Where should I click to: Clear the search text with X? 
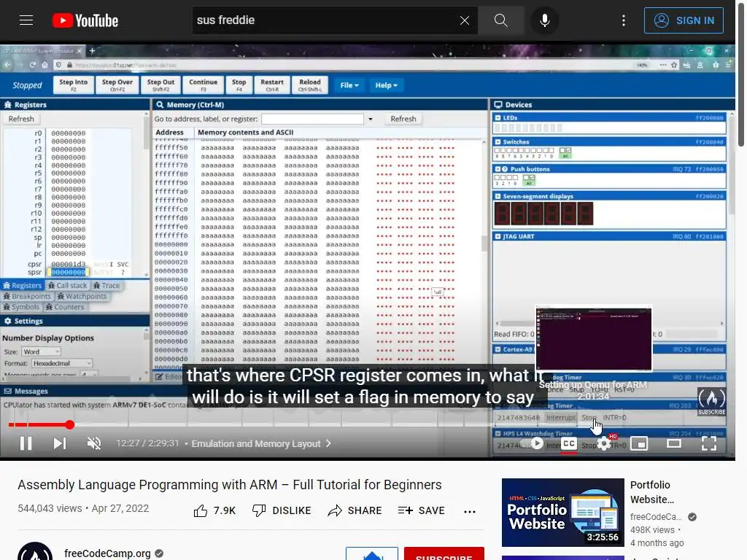pos(465,20)
